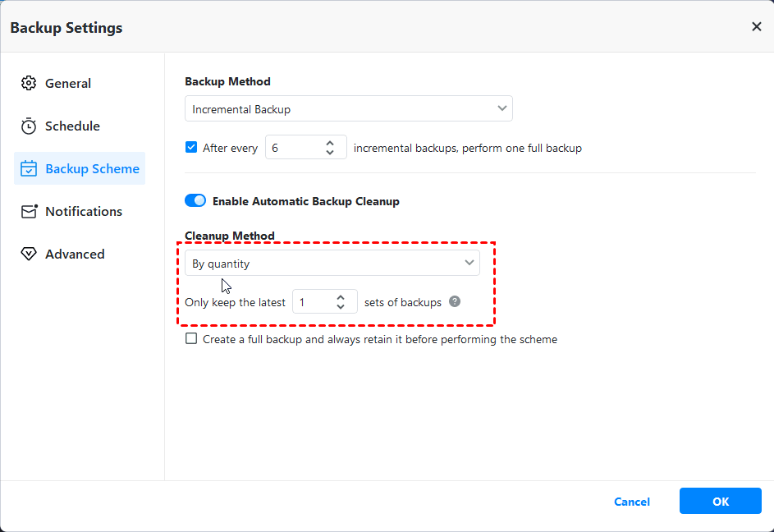This screenshot has width=774, height=532.
Task: Click the Cancel button
Action: pyautogui.click(x=631, y=502)
